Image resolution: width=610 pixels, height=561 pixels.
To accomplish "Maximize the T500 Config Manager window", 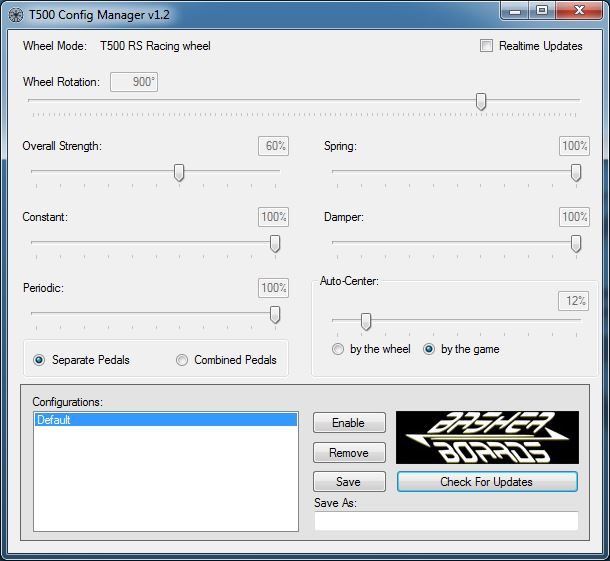I will [542, 11].
